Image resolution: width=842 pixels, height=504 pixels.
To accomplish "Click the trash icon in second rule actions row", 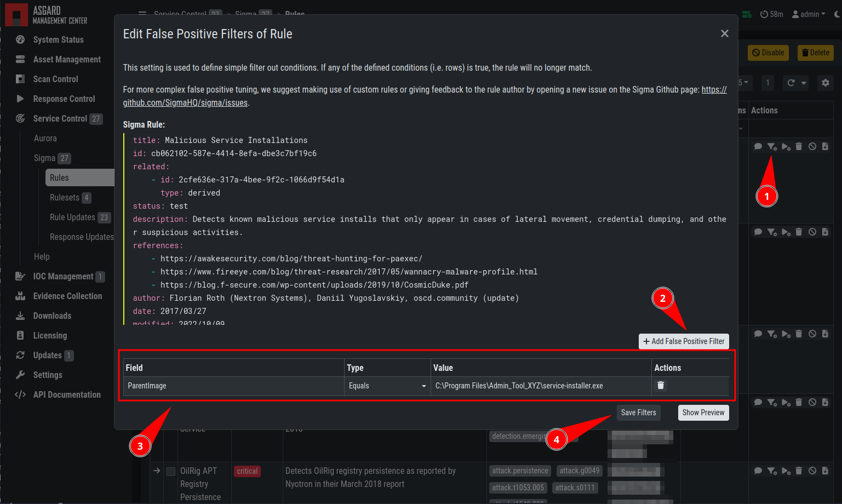I will pyautogui.click(x=799, y=232).
